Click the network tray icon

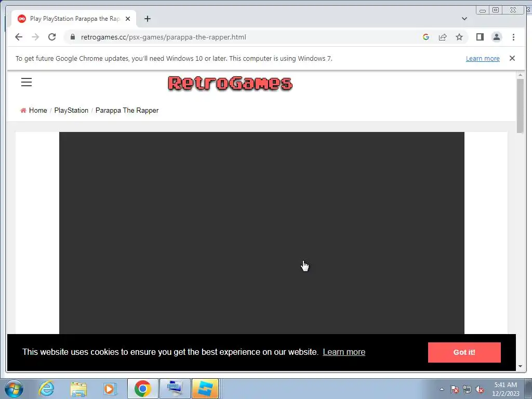point(467,389)
